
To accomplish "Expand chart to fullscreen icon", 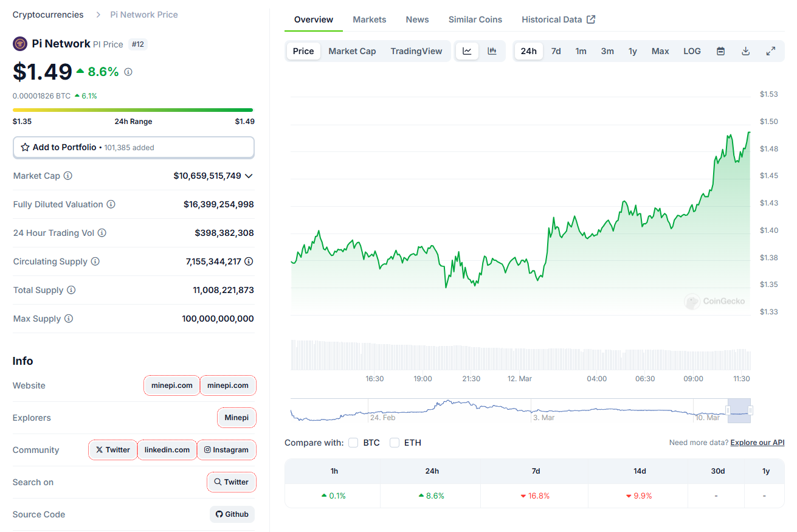I will coord(770,51).
